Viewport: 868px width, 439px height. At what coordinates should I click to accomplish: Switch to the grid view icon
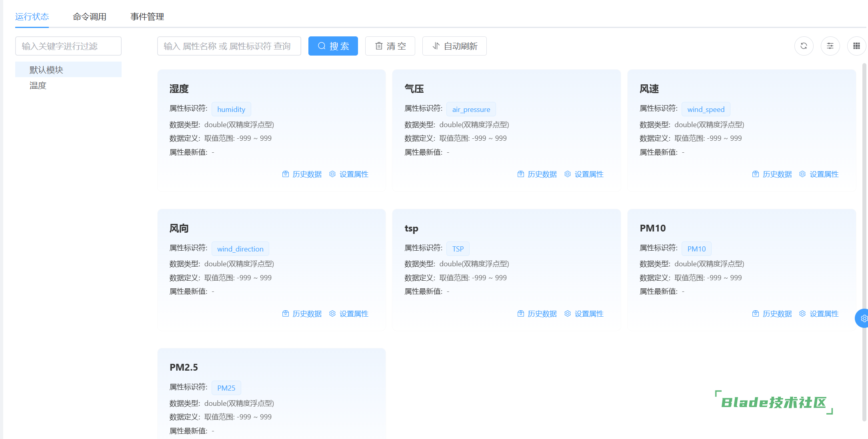point(856,46)
